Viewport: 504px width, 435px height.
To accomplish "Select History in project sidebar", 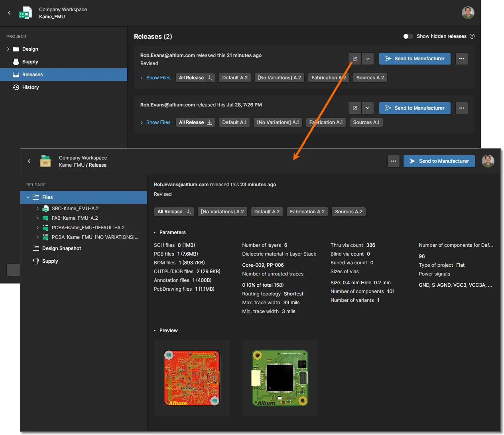I will tap(64, 87).
